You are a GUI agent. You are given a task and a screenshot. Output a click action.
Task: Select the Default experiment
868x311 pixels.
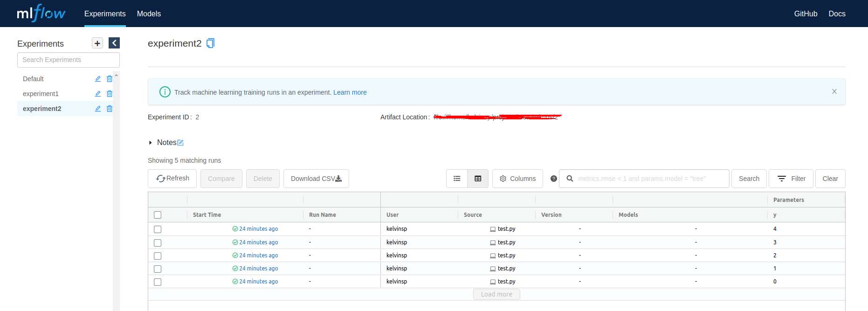tap(33, 79)
